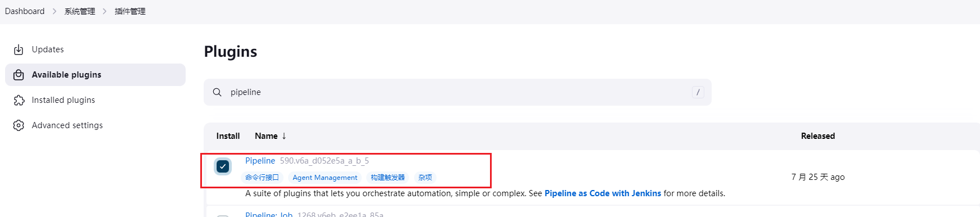Click the Updates download icon
Viewport: 980px width, 217px height.
[19, 49]
